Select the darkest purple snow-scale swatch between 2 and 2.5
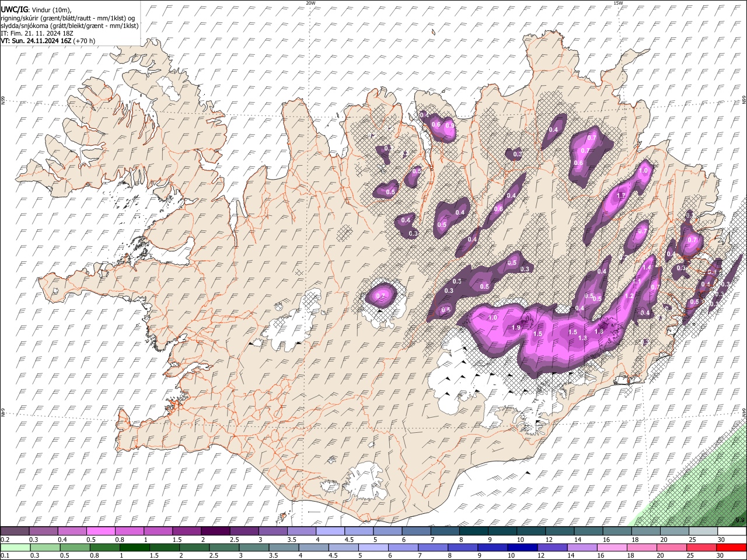The height and width of the screenshot is (560, 747). pos(216,531)
